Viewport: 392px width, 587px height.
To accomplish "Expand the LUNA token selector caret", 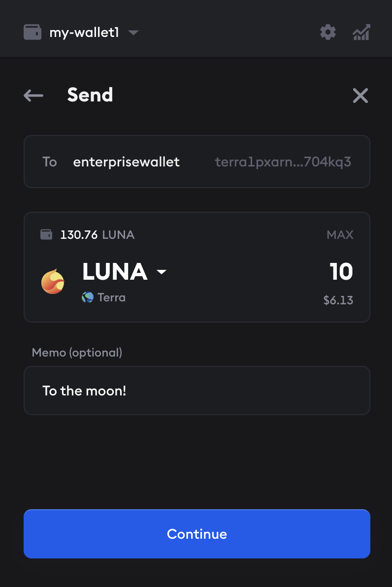I will 162,272.
